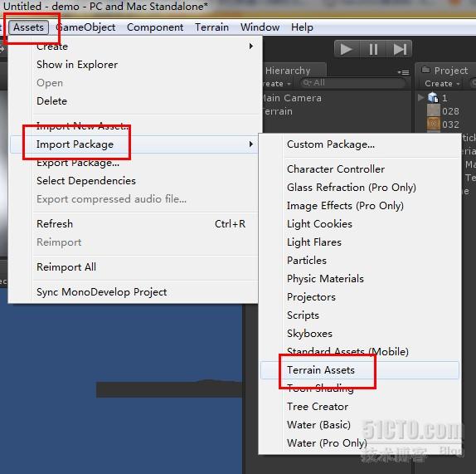Import Terrain Assets package
The image size is (476, 474).
360,370
